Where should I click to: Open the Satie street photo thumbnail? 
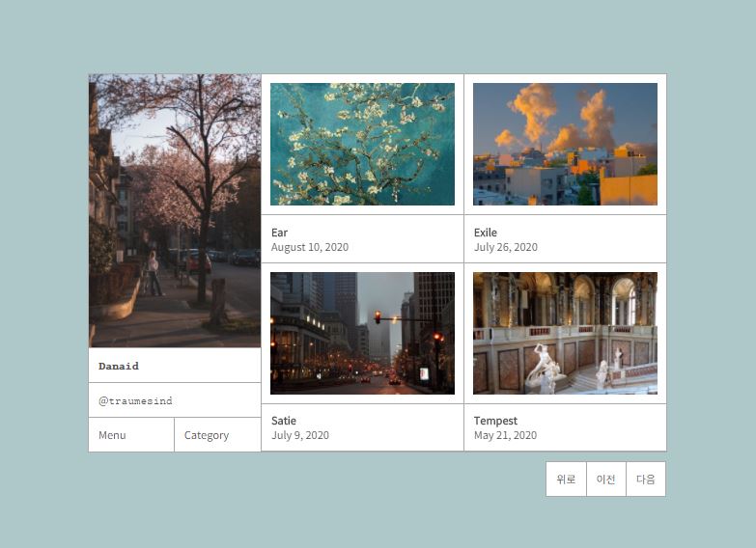tap(362, 333)
